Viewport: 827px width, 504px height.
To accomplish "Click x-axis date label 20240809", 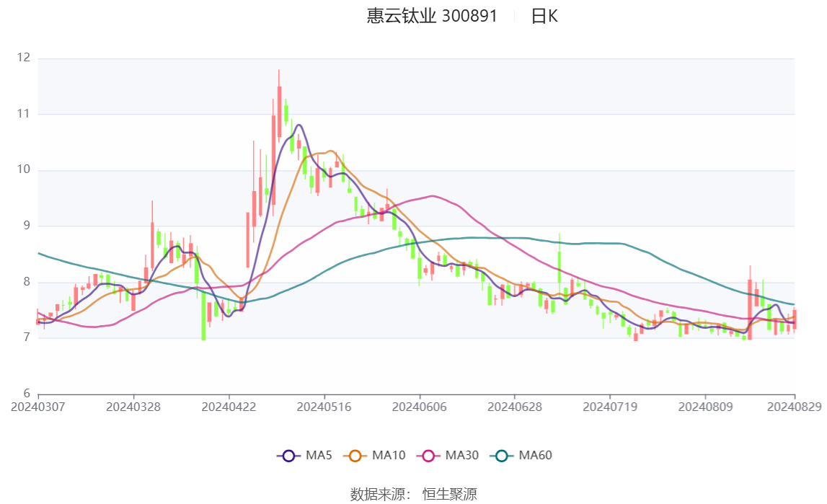I will [705, 407].
